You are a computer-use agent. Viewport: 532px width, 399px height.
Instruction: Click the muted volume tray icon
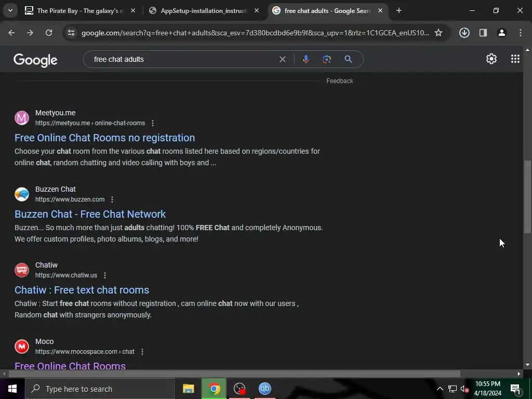pos(465,389)
